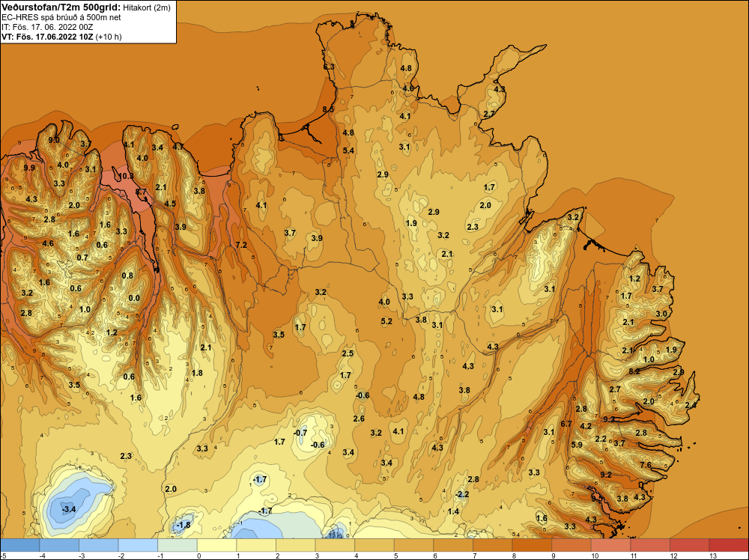Click the light yellow 0 to 1 legend swatch
This screenshot has width=749, height=560.
click(216, 545)
